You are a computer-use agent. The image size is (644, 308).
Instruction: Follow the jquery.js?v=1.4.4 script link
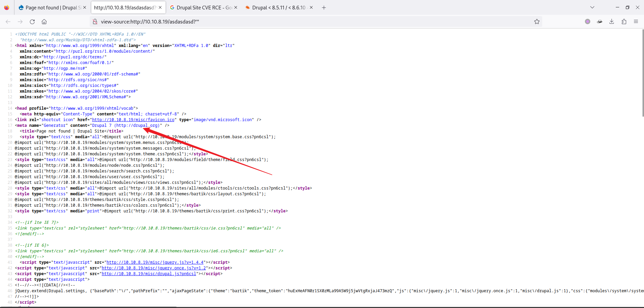(x=155, y=262)
